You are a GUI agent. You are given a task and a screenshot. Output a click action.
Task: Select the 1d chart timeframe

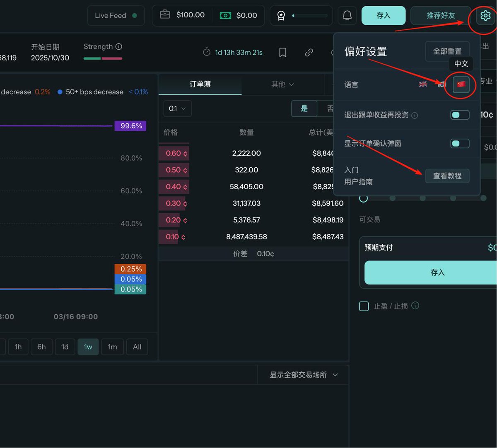click(65, 347)
